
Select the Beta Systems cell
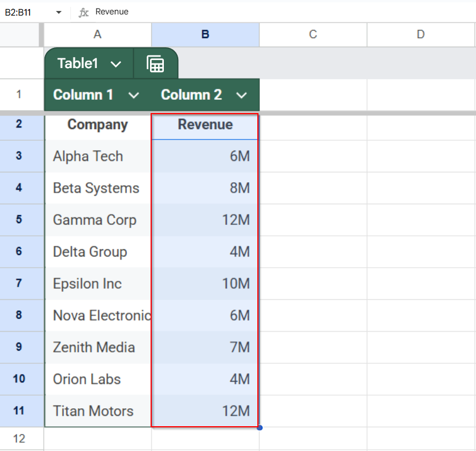98,188
